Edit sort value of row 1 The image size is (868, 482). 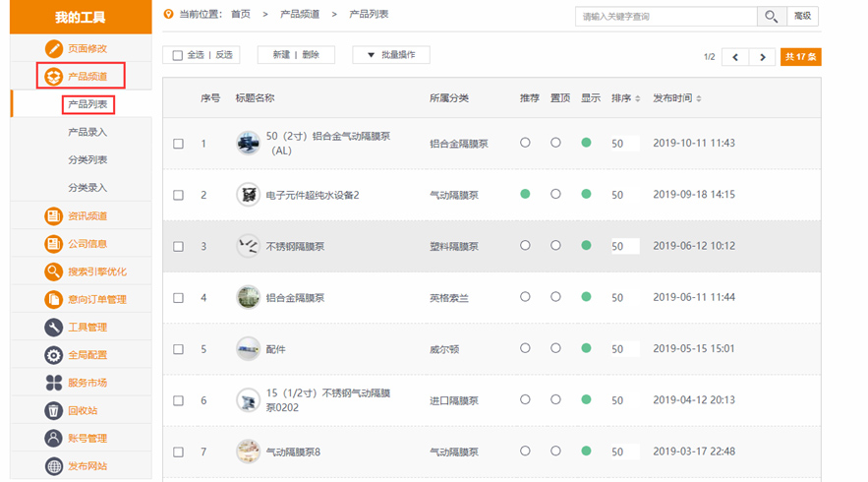click(x=624, y=144)
